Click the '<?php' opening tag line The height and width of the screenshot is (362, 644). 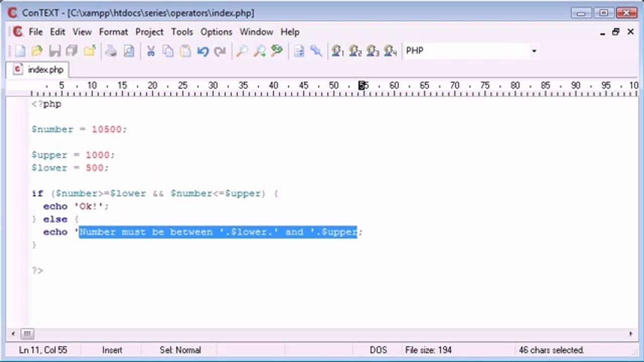[x=46, y=104]
